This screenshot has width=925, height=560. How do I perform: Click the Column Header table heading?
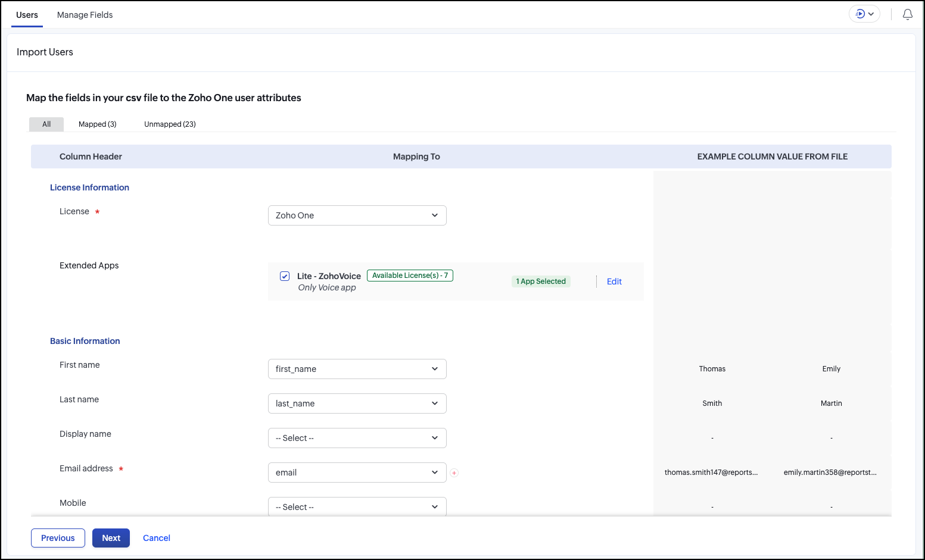click(x=91, y=157)
